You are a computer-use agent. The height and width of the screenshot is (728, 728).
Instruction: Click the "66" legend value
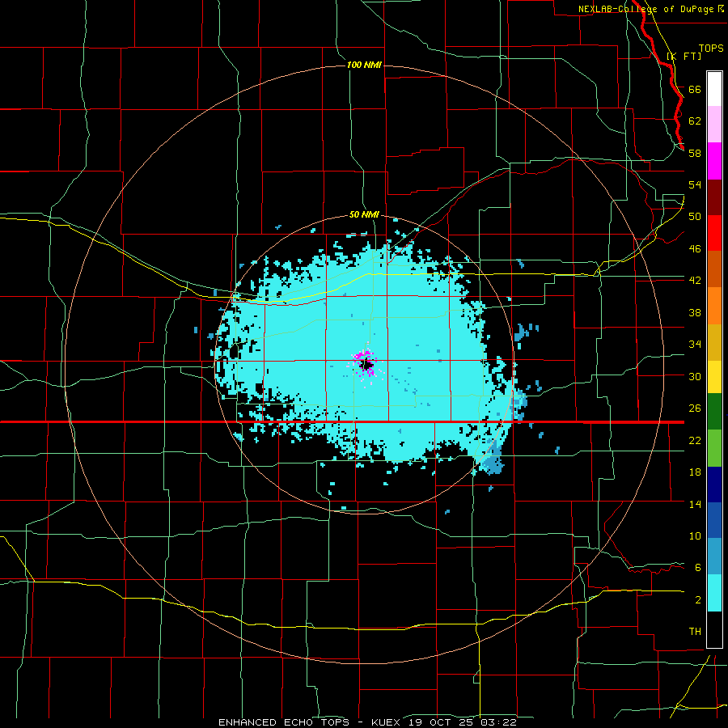point(695,90)
